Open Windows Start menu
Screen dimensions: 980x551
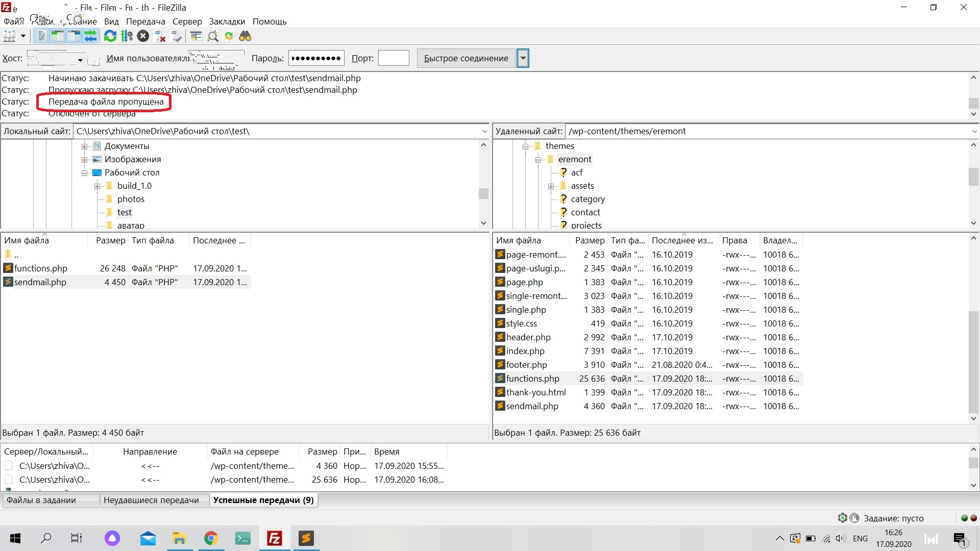15,538
